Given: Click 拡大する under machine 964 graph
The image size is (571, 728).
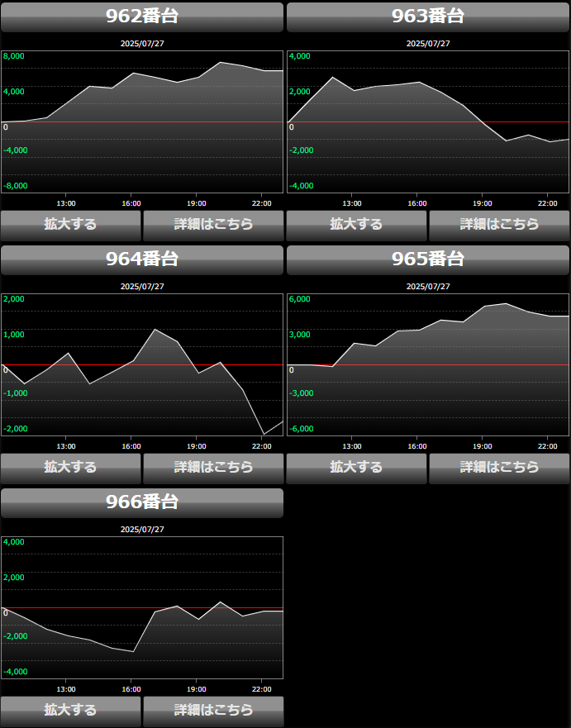Looking at the screenshot, I should (x=70, y=469).
